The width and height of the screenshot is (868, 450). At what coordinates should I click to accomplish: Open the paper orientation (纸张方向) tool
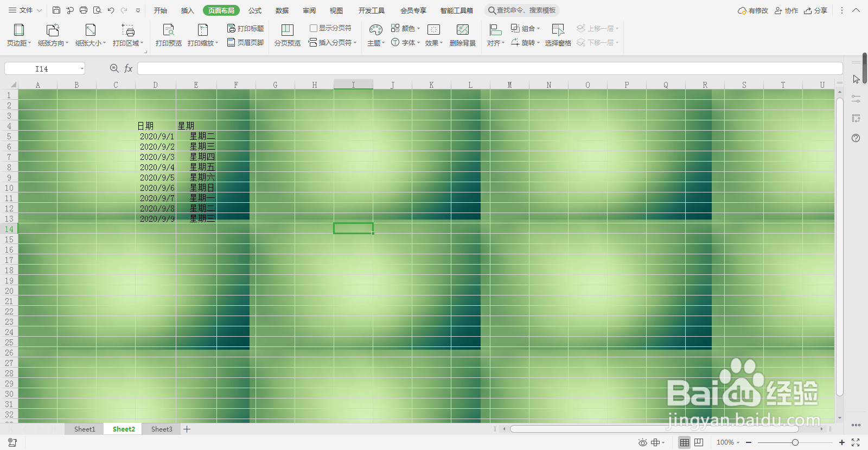53,35
